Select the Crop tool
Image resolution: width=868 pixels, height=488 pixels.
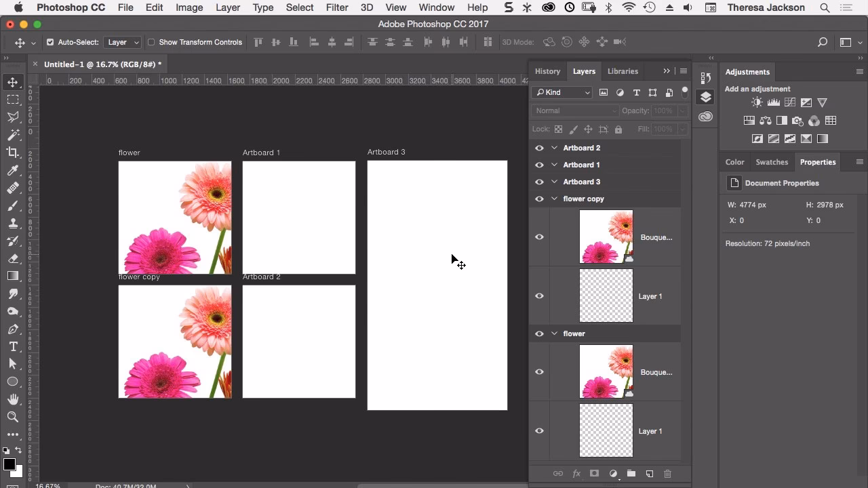pos(14,152)
